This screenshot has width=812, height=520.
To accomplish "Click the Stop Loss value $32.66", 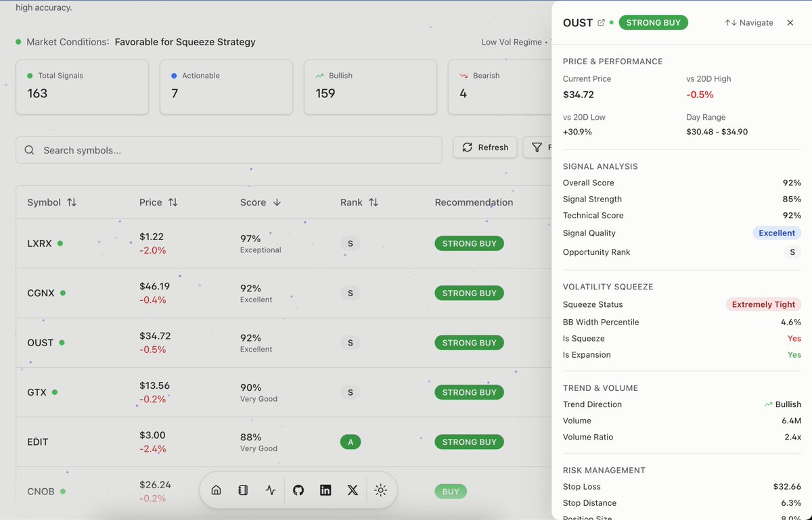I will pos(787,487).
